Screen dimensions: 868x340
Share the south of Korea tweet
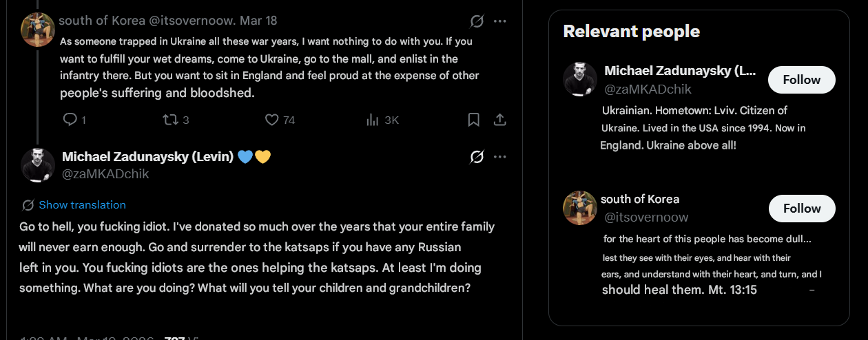500,120
